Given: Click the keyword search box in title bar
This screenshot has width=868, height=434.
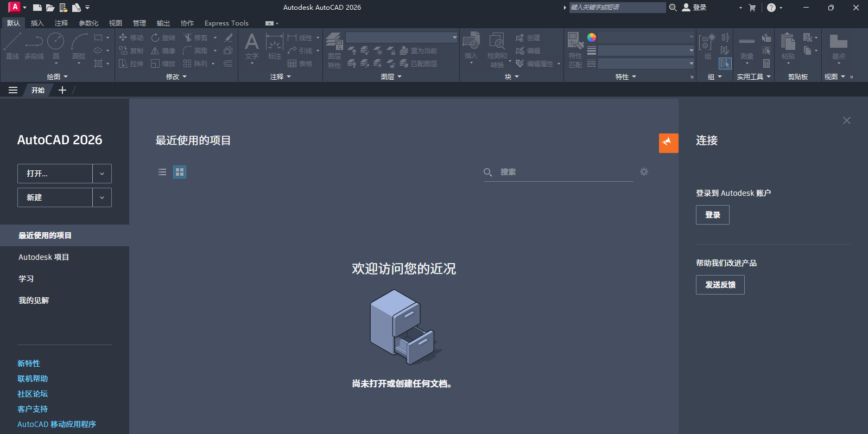Looking at the screenshot, I should 617,8.
